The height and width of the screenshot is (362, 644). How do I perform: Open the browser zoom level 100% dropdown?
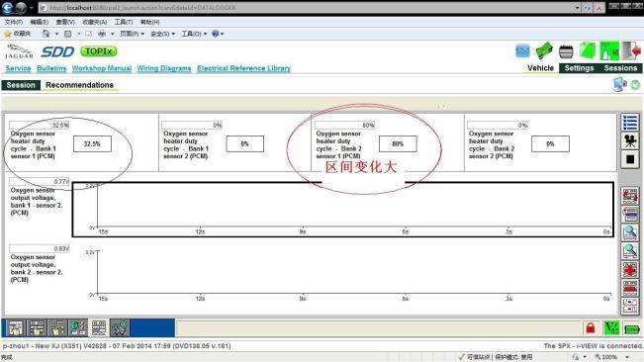pos(612,357)
